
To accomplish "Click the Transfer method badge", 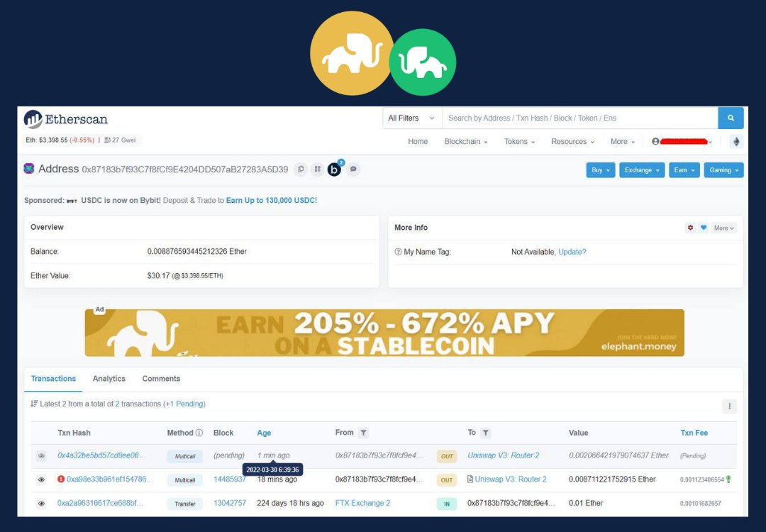I will [184, 504].
